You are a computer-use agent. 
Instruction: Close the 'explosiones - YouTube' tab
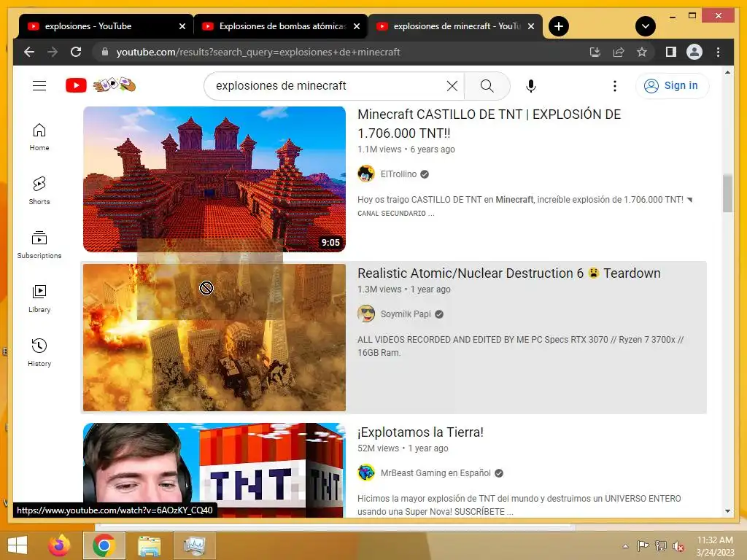pyautogui.click(x=182, y=27)
